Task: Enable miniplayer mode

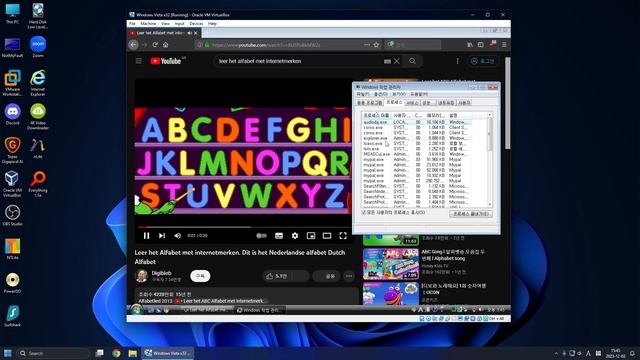Action: click(311, 236)
